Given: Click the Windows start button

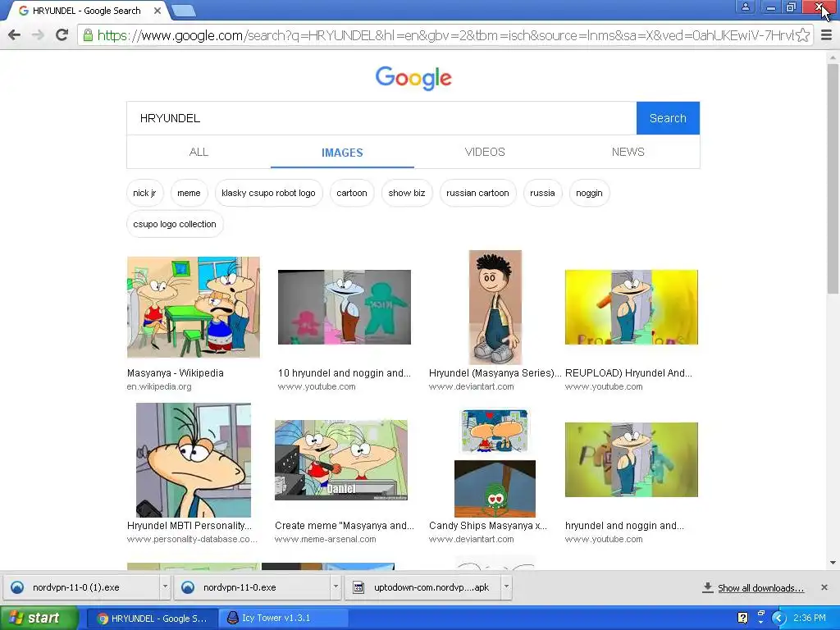Looking at the screenshot, I should (x=39, y=619).
